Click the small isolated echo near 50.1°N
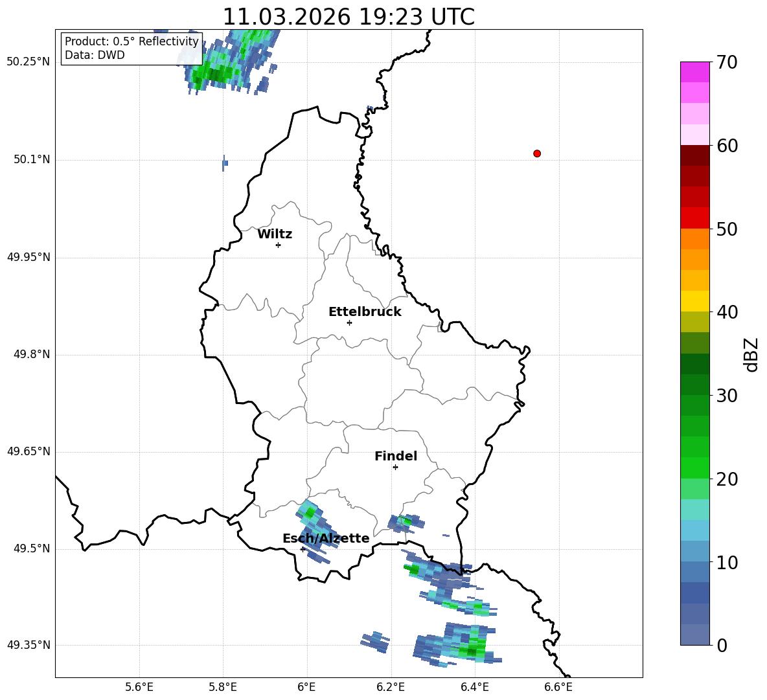This screenshot has height=700, width=767. click(225, 163)
